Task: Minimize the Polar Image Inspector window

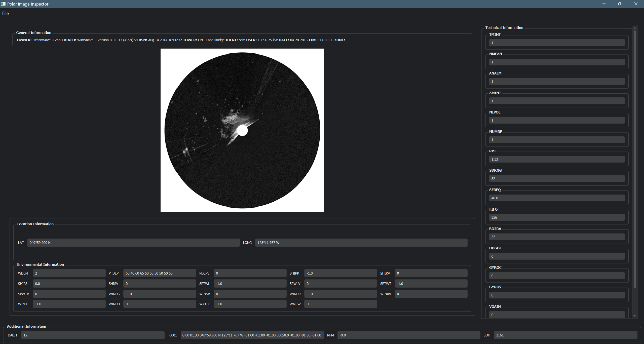Action: click(604, 4)
